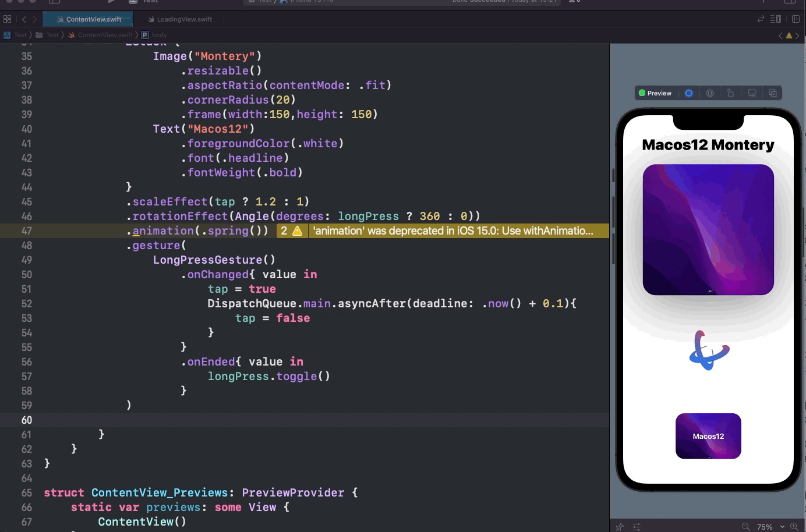806x532 pixels.
Task: Zoom out the canvas
Action: (x=745, y=527)
